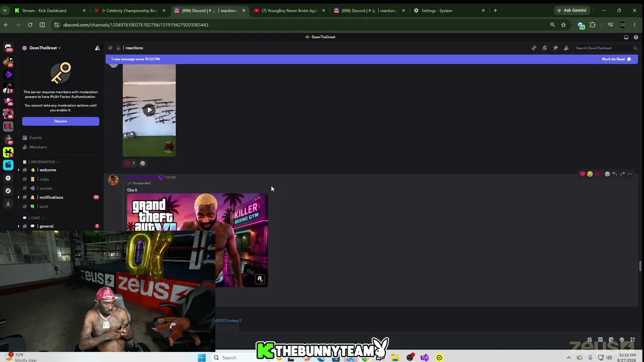Click the address bar URL

(136, 25)
